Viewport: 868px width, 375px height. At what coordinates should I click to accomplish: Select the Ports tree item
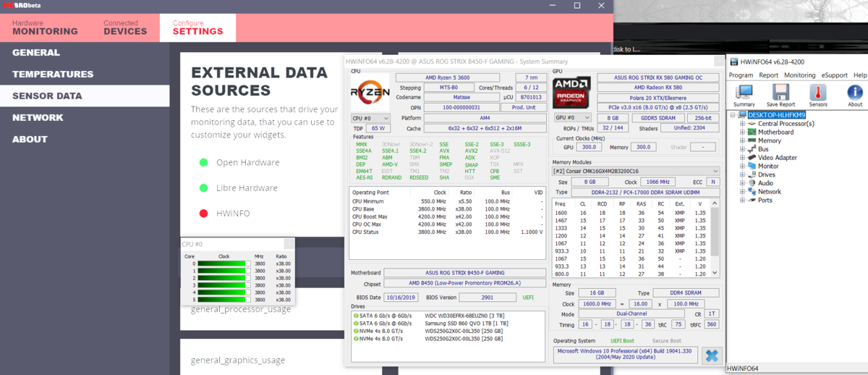(x=765, y=200)
